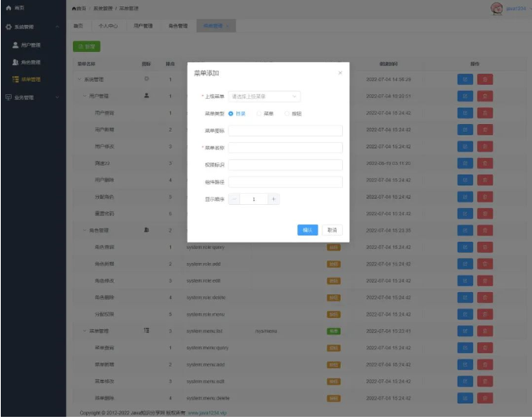Collapse the 系统管理 row in the table
This screenshot has width=532, height=420.
click(x=78, y=79)
